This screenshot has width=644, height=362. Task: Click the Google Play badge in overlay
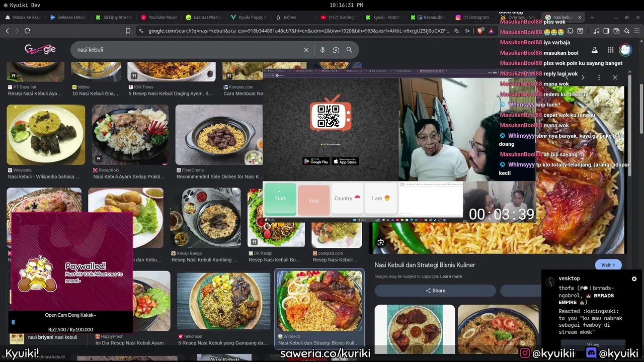click(x=316, y=161)
